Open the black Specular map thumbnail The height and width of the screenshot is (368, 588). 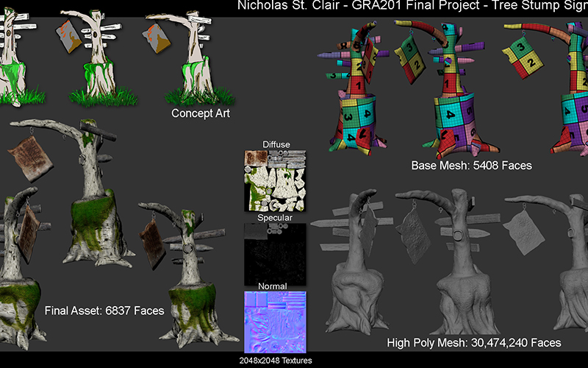(275, 254)
